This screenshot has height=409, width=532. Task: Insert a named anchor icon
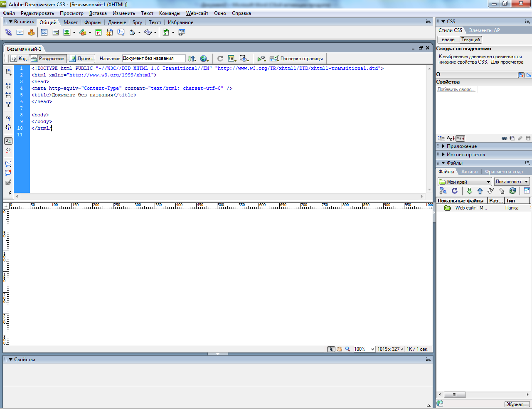pos(31,32)
